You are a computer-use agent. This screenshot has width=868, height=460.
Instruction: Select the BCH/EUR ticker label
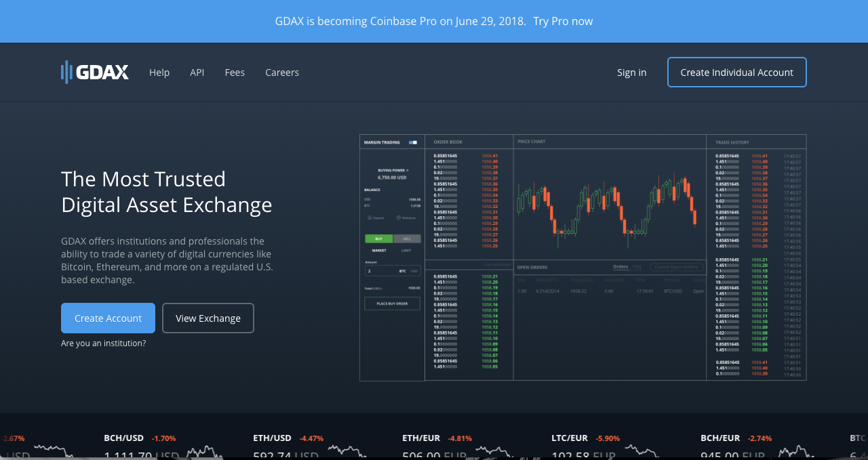pyautogui.click(x=720, y=438)
